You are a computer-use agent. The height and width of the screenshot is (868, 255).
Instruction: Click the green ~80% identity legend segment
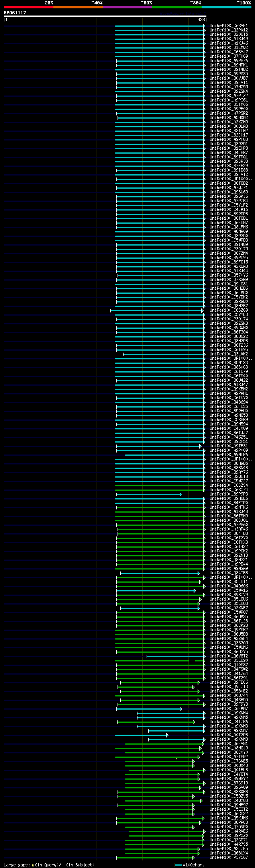point(177,7)
